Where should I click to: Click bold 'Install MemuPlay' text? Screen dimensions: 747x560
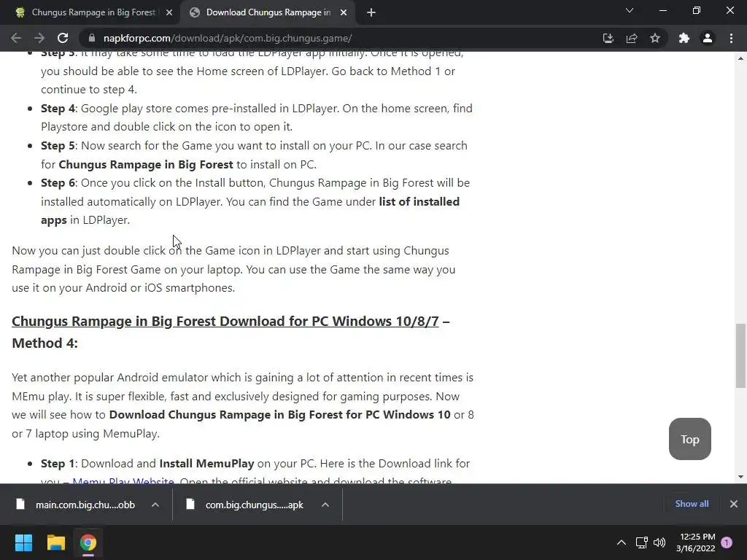pos(206,464)
